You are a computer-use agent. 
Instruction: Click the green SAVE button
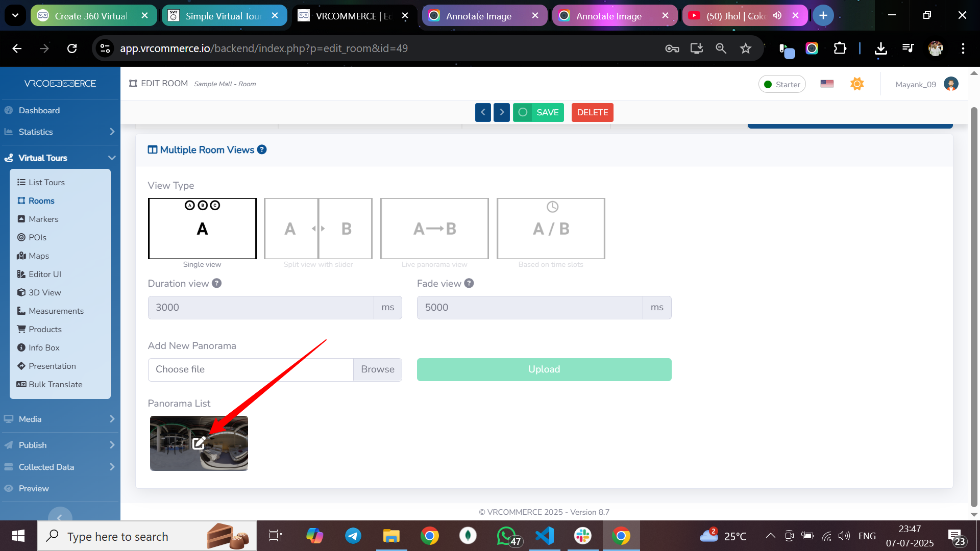538,112
